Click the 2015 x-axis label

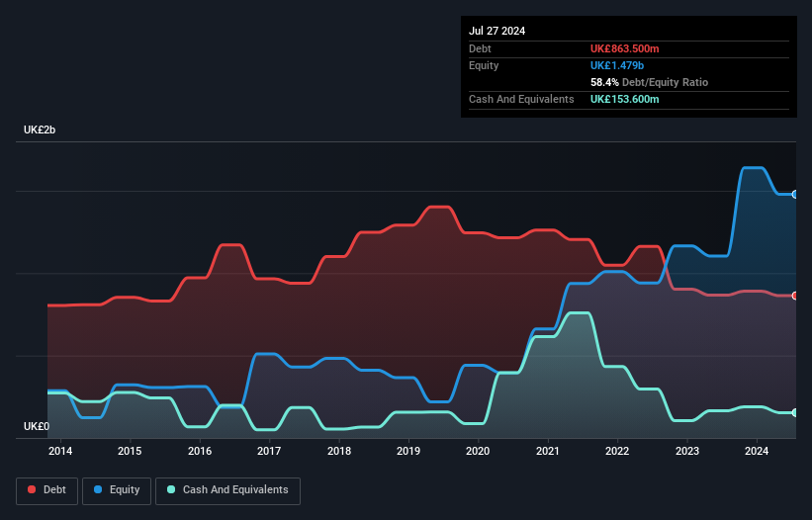(130, 451)
